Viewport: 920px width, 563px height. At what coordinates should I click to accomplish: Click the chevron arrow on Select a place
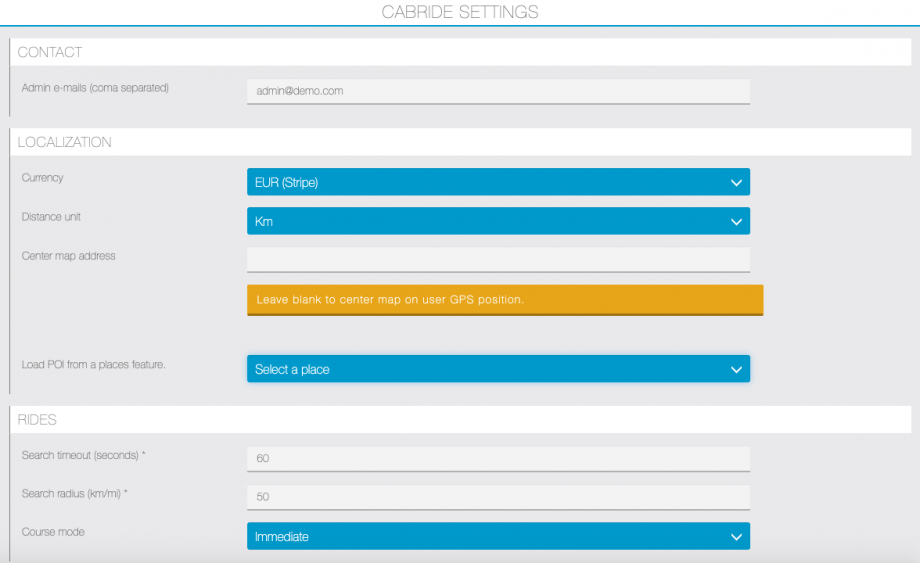pyautogui.click(x=736, y=369)
